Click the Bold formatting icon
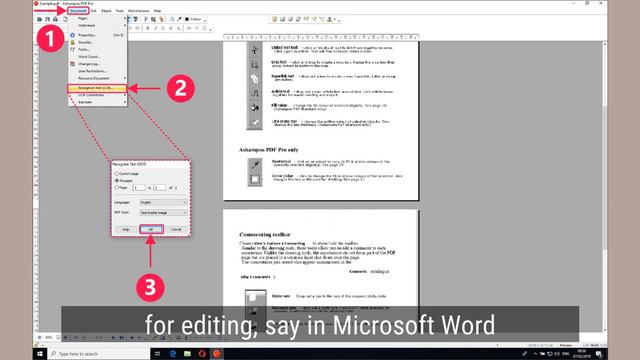 148,29
